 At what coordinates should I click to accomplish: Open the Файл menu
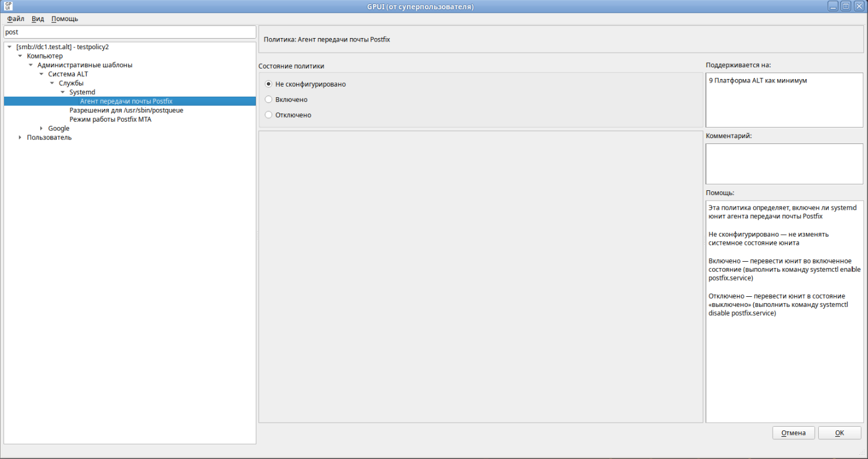click(15, 19)
